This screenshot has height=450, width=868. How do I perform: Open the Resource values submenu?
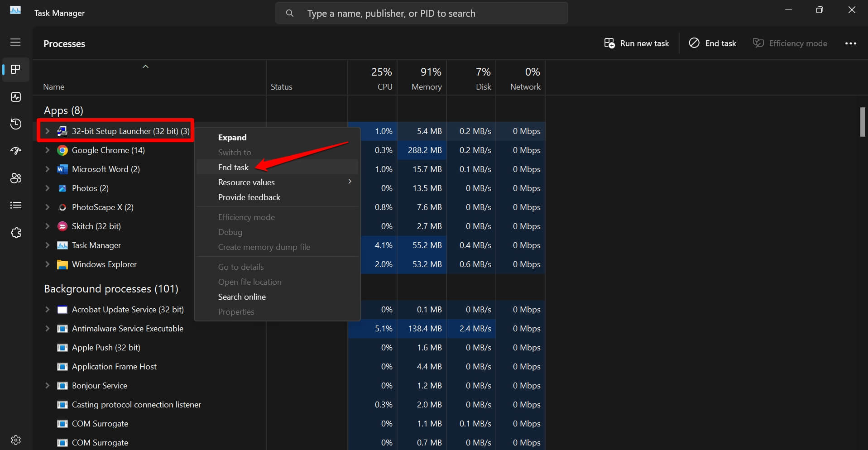click(x=277, y=182)
